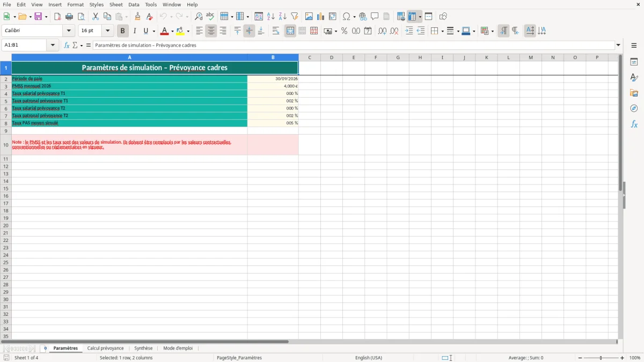Open print preview

tap(81, 17)
